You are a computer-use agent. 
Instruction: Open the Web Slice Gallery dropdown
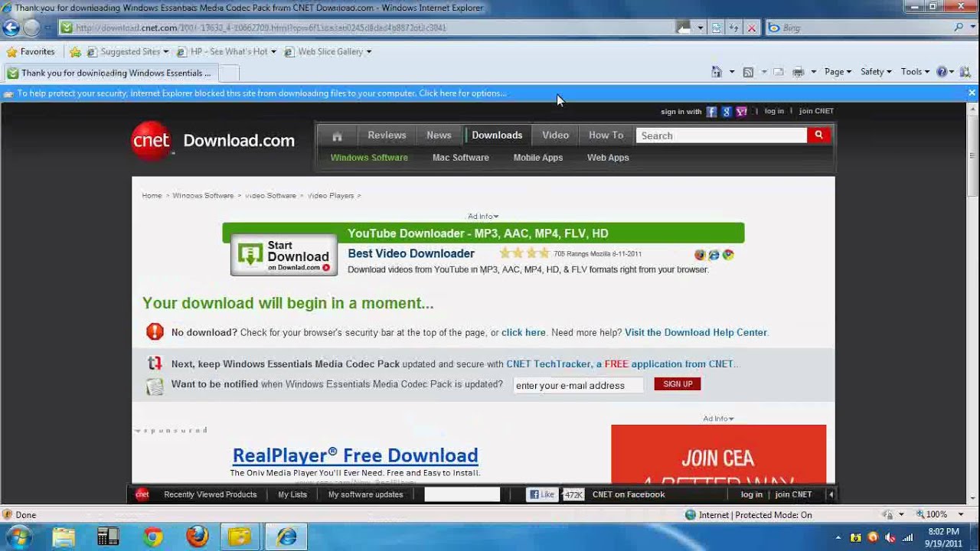click(x=369, y=52)
